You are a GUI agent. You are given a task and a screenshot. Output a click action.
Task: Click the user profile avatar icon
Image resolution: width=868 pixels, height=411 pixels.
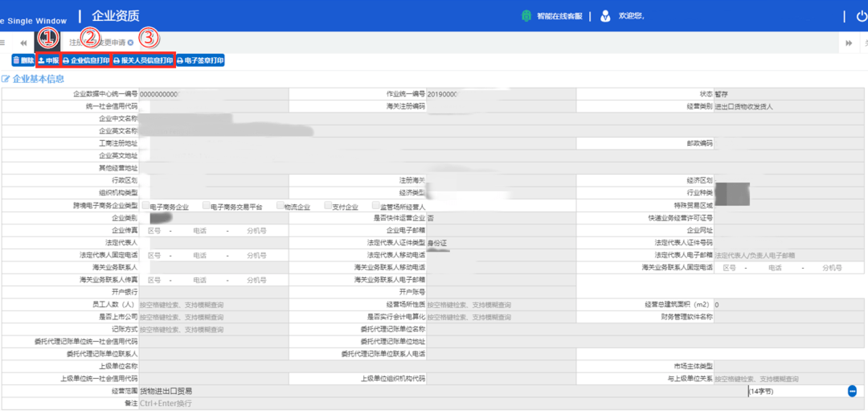[x=605, y=16]
